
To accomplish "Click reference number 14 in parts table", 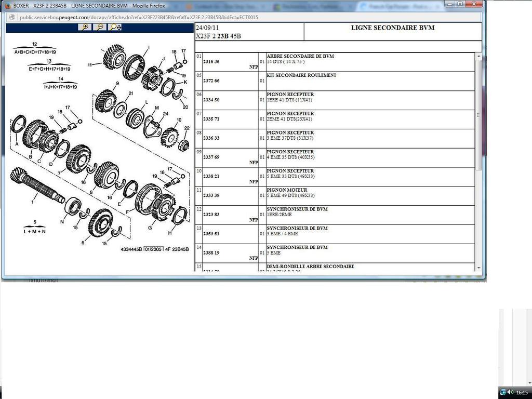I will point(199,247).
